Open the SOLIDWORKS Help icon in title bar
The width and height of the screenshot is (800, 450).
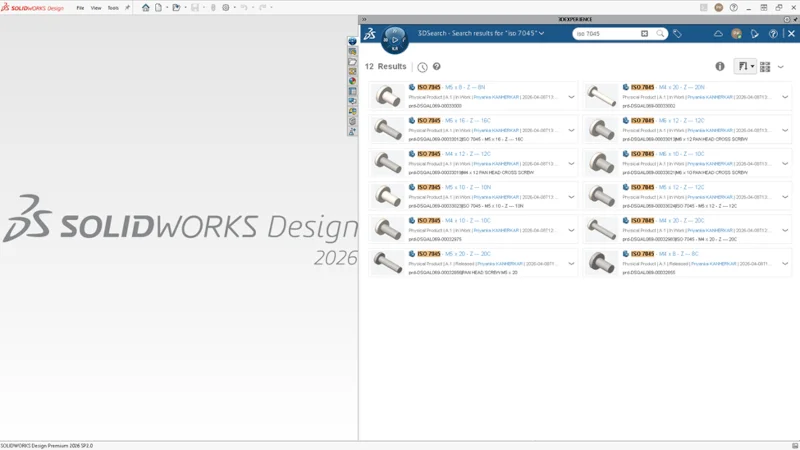(x=734, y=8)
